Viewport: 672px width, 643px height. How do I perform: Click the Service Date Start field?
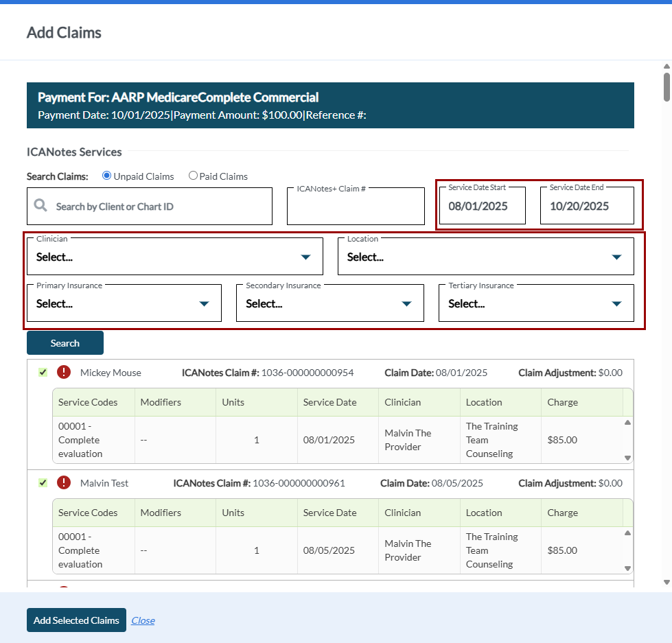tap(482, 206)
